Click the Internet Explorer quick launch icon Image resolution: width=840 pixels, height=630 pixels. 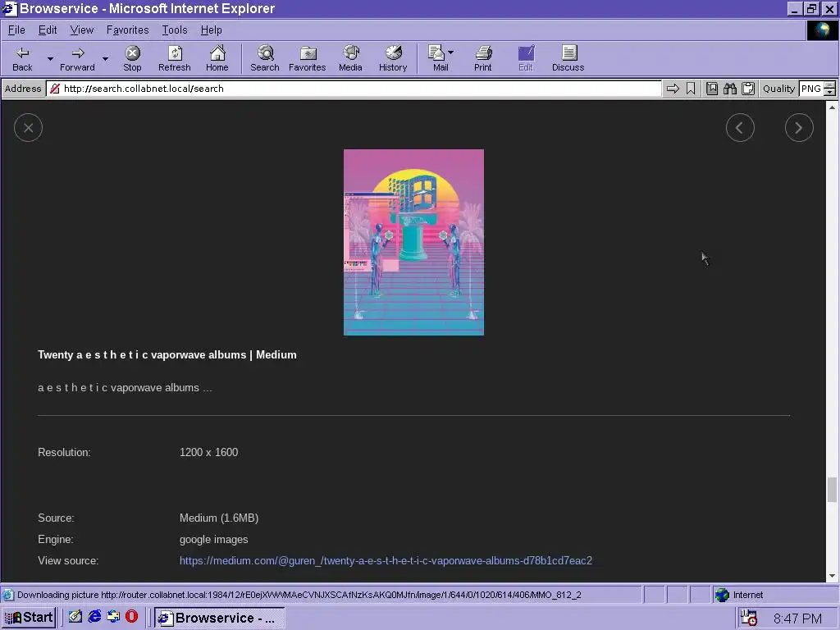point(95,617)
